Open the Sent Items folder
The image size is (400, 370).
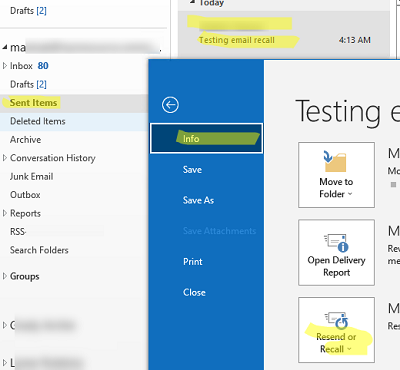pos(33,103)
